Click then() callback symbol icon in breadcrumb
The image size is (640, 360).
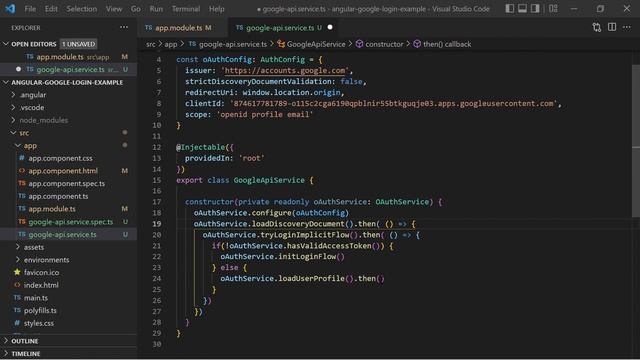(x=417, y=44)
